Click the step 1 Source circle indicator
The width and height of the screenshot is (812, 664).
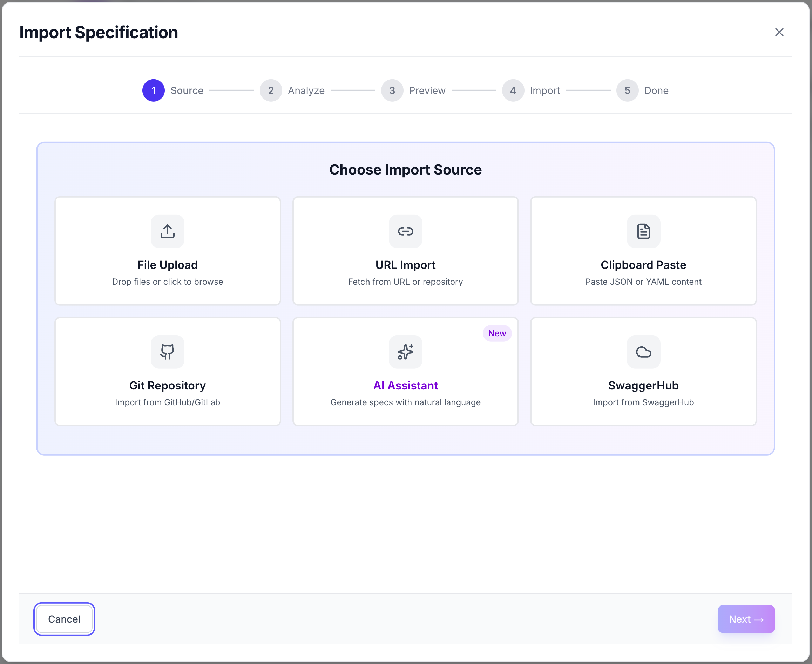pyautogui.click(x=153, y=90)
